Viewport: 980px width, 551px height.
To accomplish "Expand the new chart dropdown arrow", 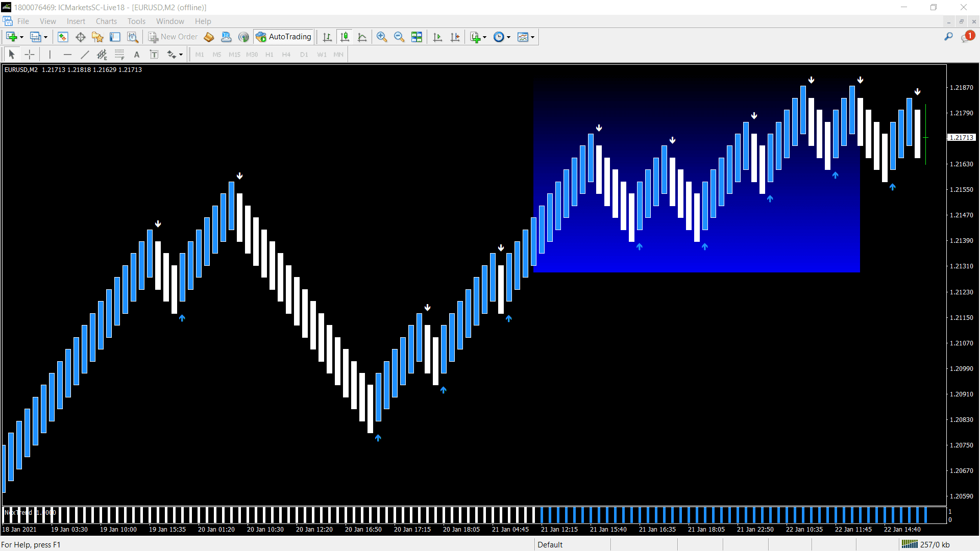I will pyautogui.click(x=21, y=37).
